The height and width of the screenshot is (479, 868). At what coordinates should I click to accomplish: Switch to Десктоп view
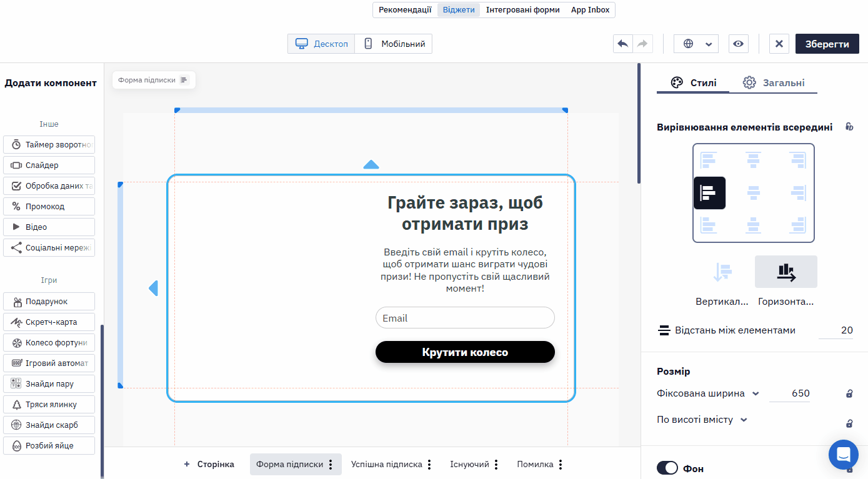pyautogui.click(x=321, y=44)
